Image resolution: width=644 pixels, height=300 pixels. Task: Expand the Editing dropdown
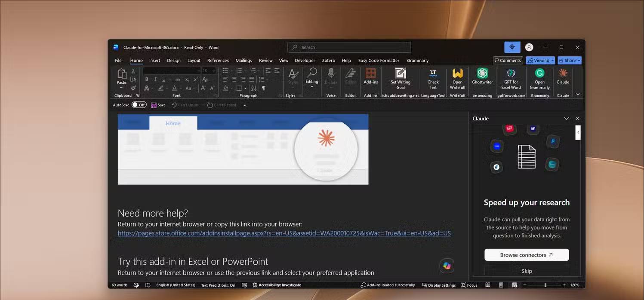tap(312, 77)
